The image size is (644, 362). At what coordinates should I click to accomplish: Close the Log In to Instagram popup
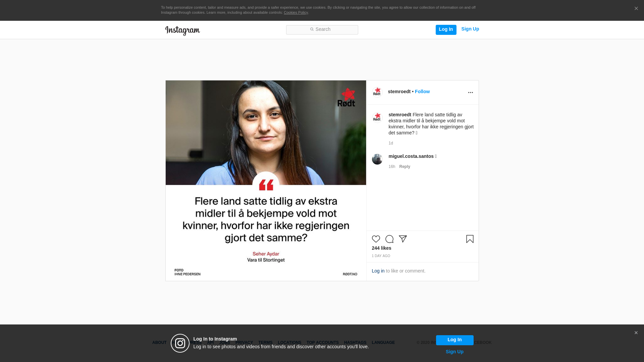click(x=636, y=333)
